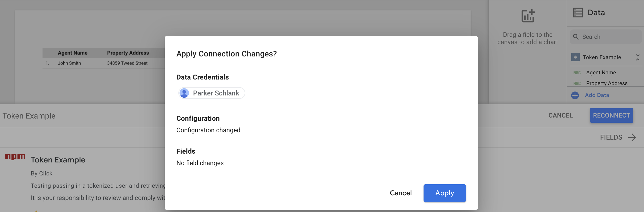The height and width of the screenshot is (212, 644).
Task: Click the Token Example data source icon
Action: 575,57
